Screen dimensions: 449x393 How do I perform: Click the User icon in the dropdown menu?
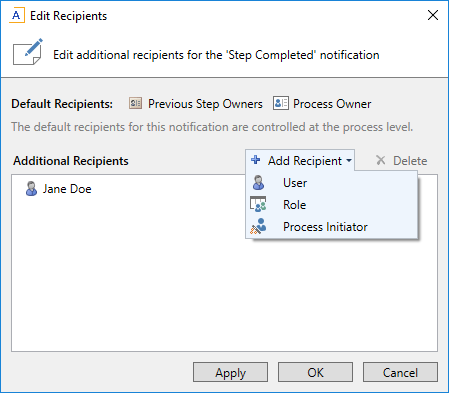coord(258,182)
